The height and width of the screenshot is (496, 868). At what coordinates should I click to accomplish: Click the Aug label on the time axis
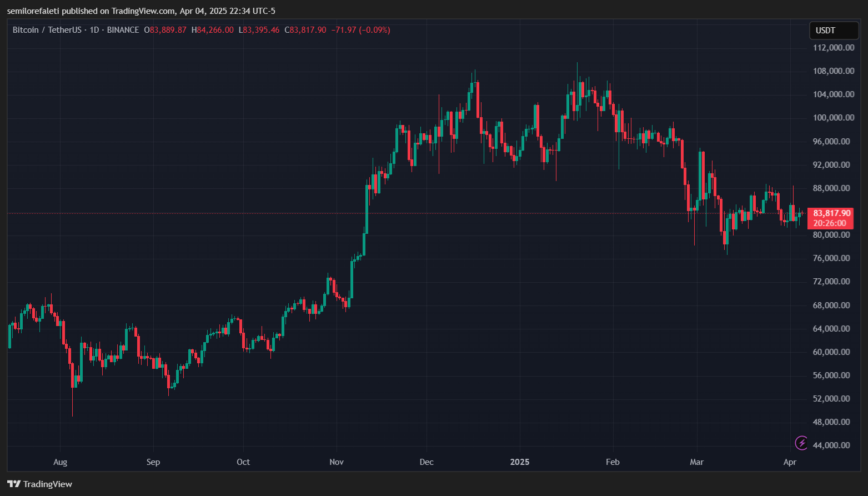[x=60, y=462]
